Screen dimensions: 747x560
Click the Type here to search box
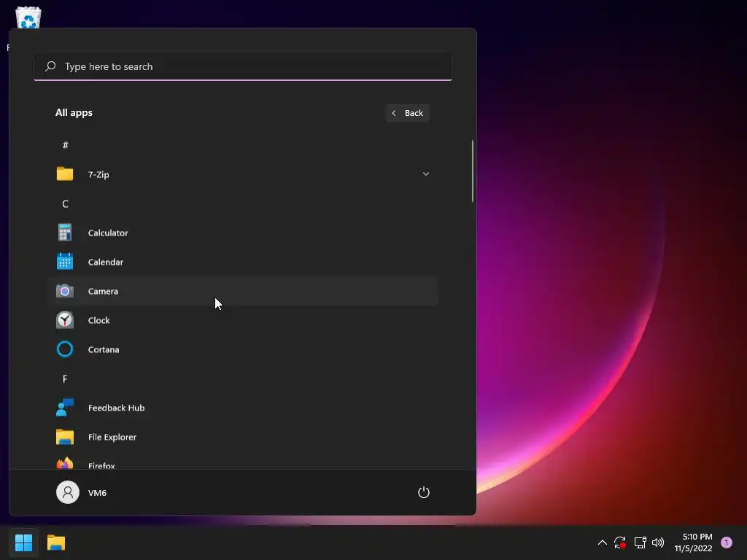243,66
